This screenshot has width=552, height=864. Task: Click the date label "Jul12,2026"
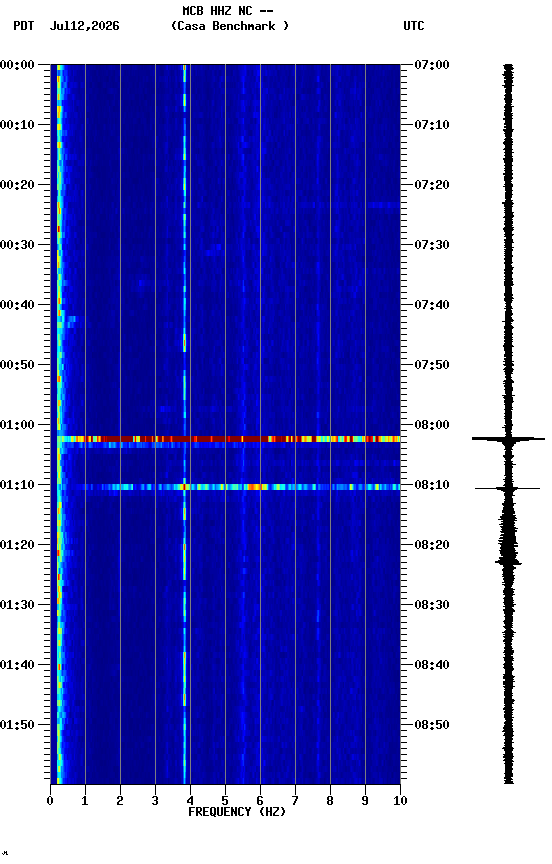[84, 26]
